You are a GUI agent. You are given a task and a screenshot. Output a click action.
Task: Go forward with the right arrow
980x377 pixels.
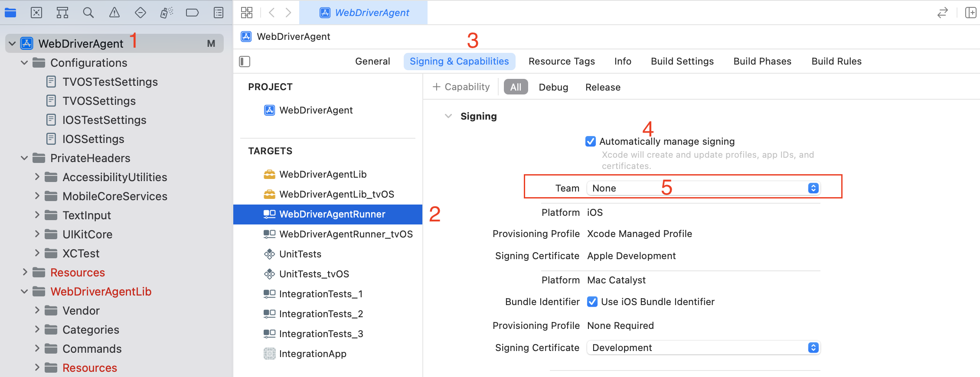[288, 13]
